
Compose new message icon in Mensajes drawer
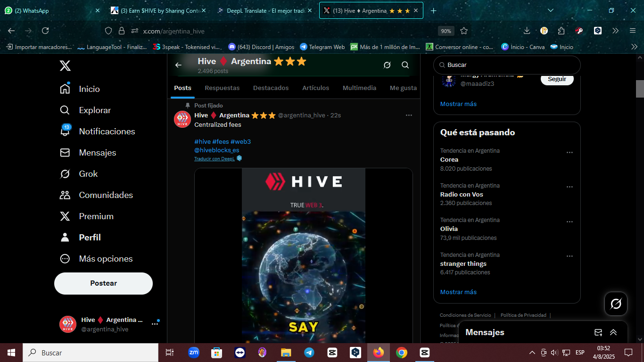pyautogui.click(x=598, y=332)
